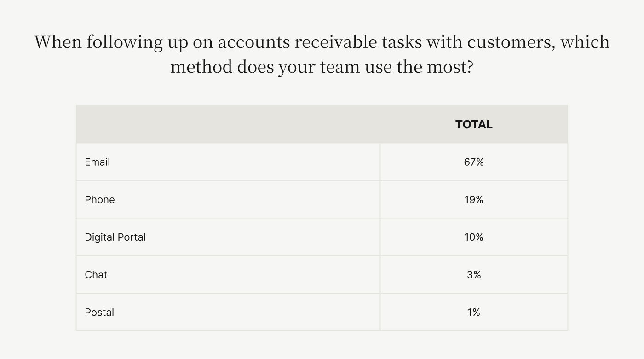644x359 pixels.
Task: Click the Digital Portal row label
Action: pyautogui.click(x=115, y=237)
